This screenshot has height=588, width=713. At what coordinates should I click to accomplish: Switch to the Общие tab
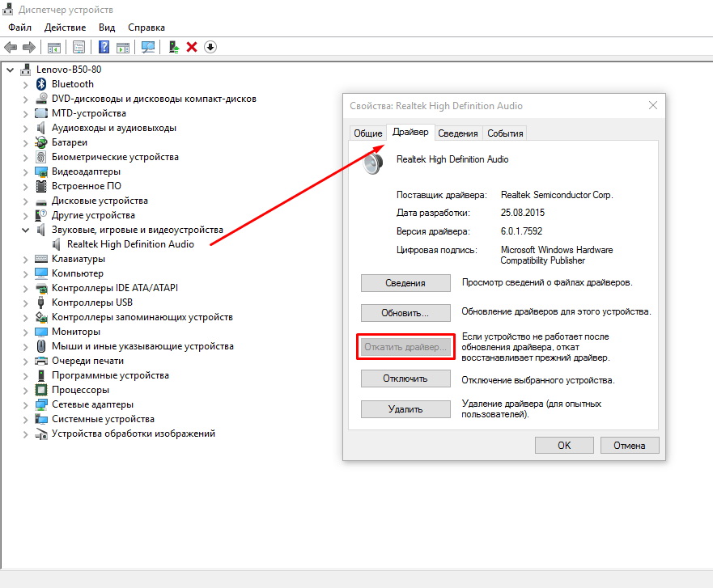point(368,133)
